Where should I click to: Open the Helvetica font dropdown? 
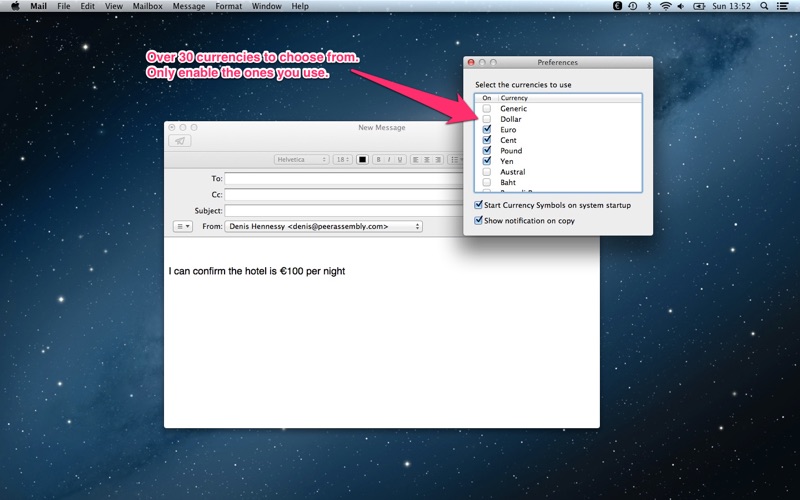coord(302,160)
